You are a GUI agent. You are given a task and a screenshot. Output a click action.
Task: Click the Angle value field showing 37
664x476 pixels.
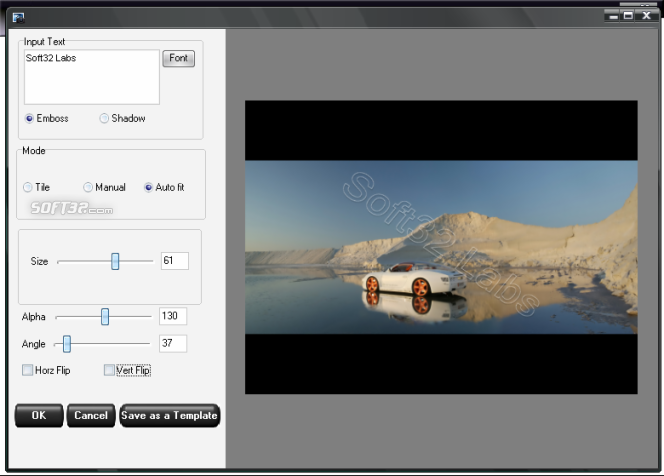pyautogui.click(x=173, y=343)
